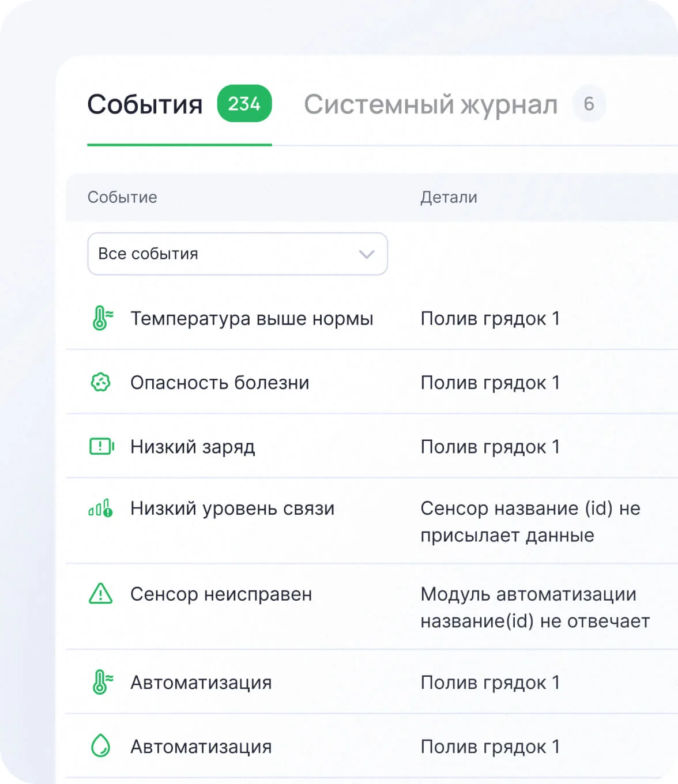Click the disease hazard icon beside Опасность болезни
This screenshot has height=784, width=678.
point(101,382)
